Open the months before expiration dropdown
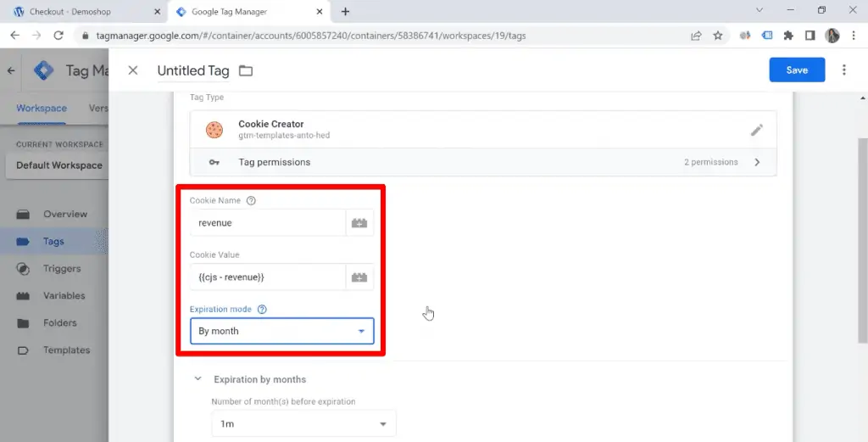Image resolution: width=868 pixels, height=442 pixels. (x=304, y=423)
